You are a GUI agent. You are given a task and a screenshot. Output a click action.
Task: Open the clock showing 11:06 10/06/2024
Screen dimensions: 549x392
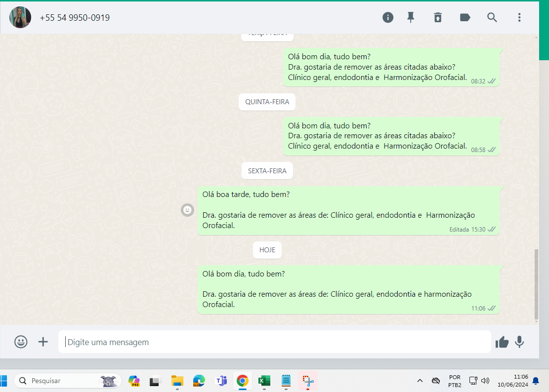click(512, 381)
